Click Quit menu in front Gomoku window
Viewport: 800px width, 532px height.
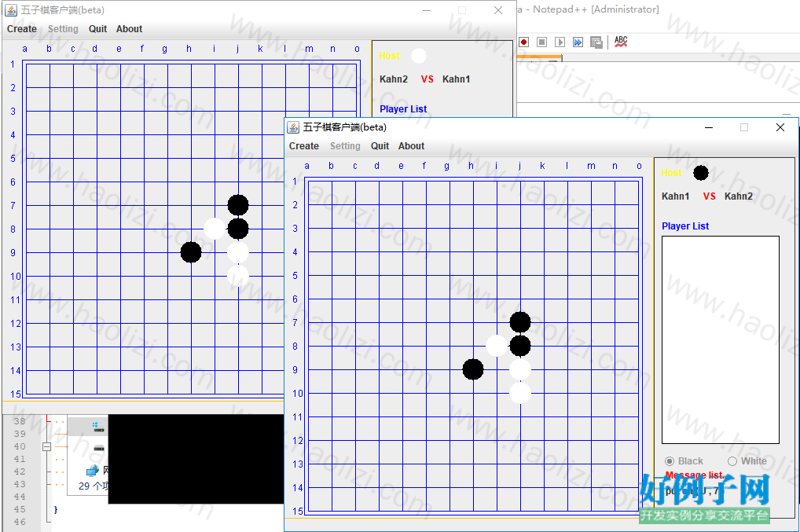click(x=380, y=146)
